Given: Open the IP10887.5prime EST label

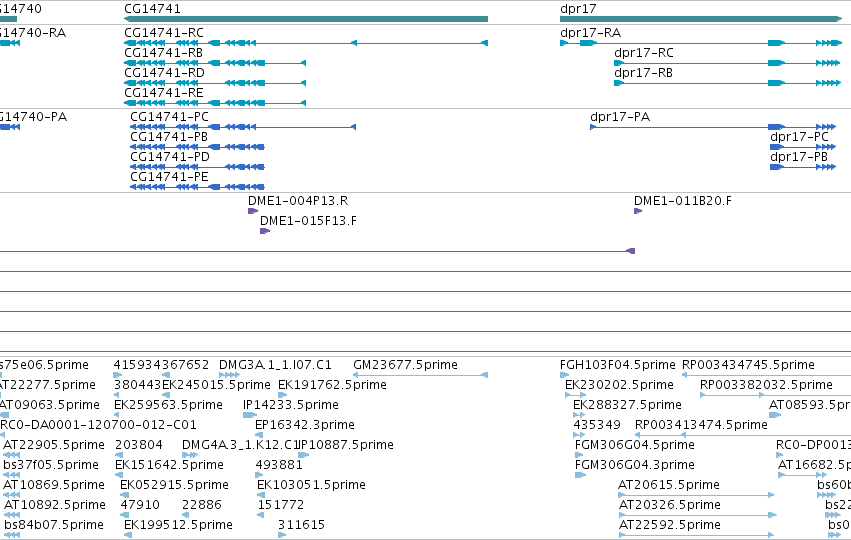Looking at the screenshot, I should [346, 445].
